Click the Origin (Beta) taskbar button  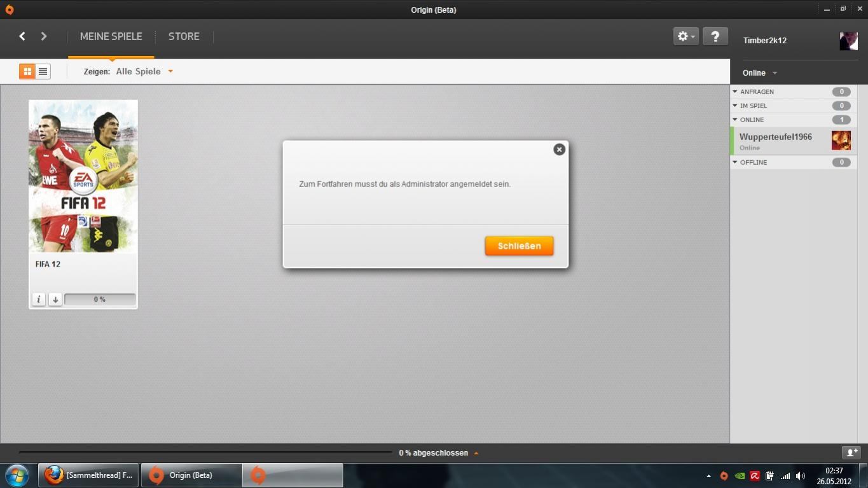click(191, 475)
